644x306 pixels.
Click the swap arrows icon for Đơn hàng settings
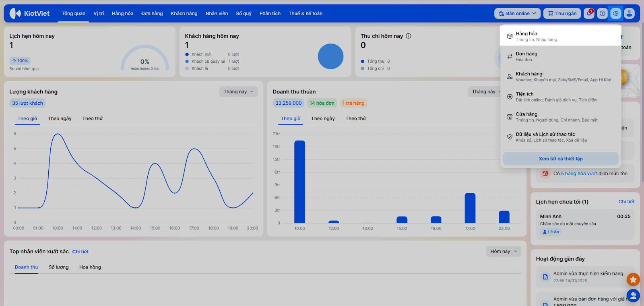pos(510,56)
